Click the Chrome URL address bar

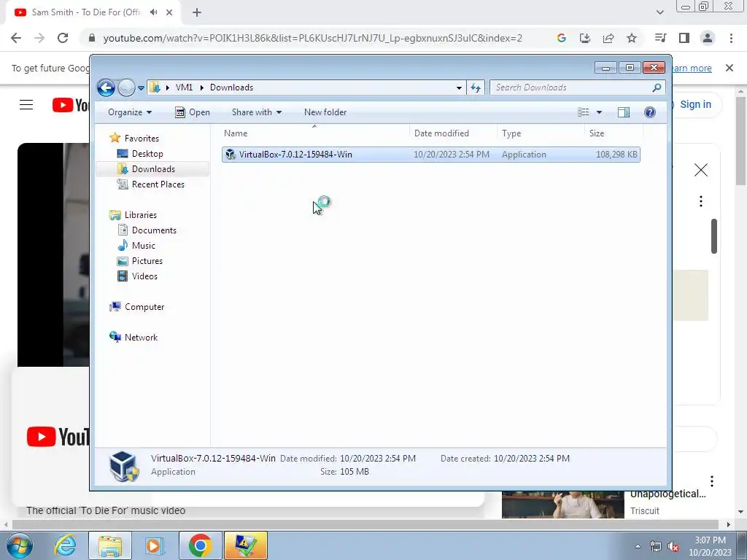tap(312, 38)
